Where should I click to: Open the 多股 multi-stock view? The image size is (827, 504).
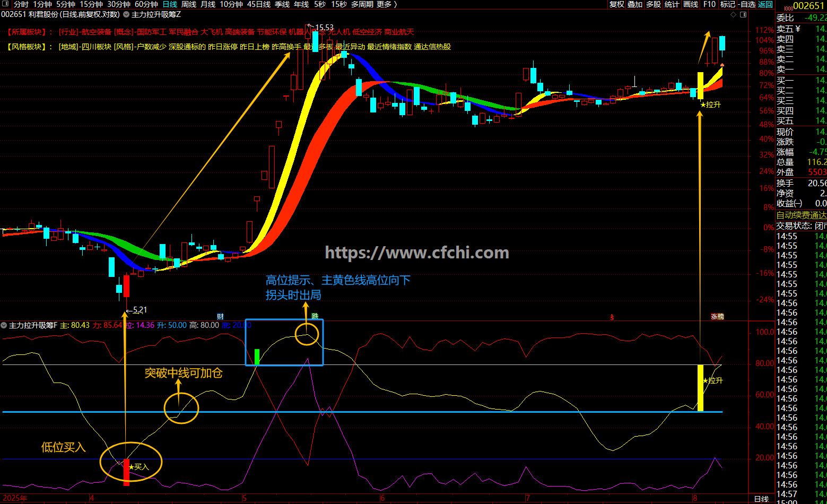[654, 4]
